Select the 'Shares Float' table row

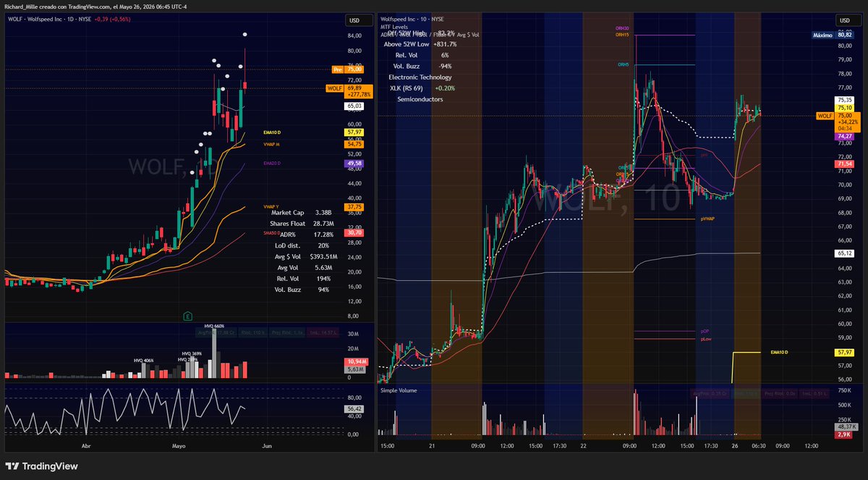coord(300,224)
